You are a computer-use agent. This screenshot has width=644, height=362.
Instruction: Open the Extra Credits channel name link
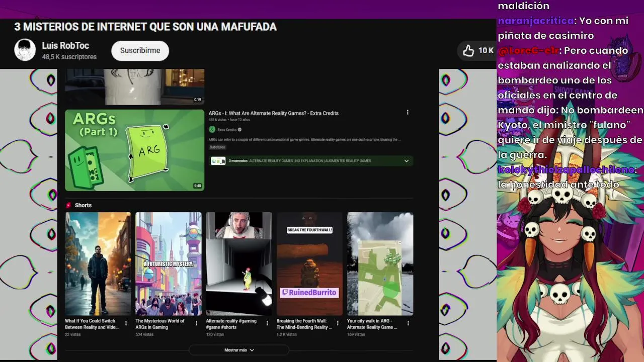227,130
